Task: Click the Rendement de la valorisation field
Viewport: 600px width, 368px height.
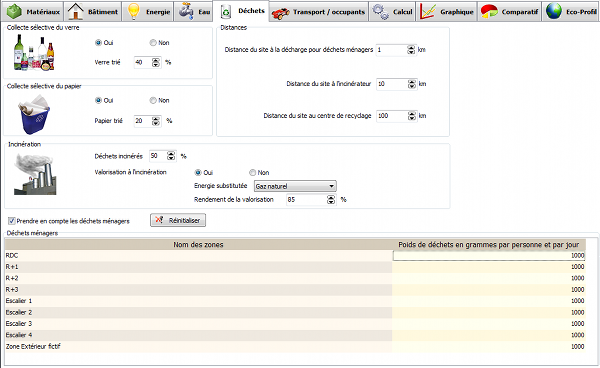Action: point(307,200)
